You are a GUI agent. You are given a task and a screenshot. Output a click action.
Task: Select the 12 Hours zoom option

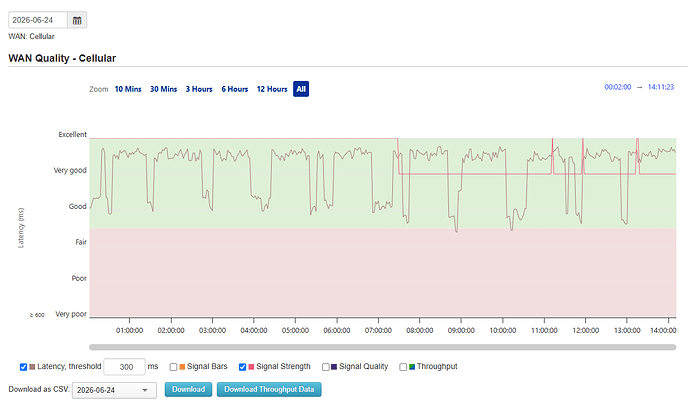point(272,89)
